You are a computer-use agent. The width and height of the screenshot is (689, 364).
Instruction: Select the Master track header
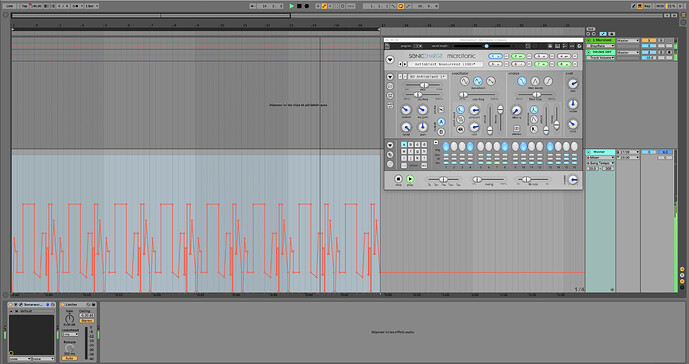600,152
